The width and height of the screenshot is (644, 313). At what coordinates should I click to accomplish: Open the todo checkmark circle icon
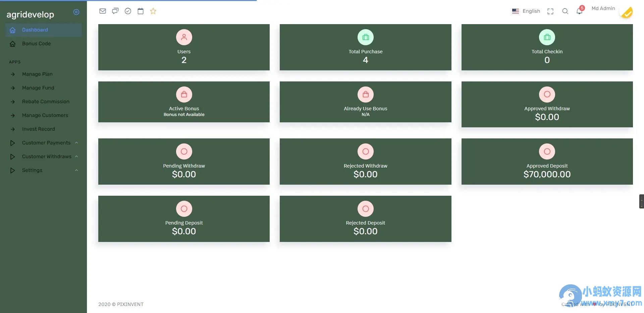pyautogui.click(x=128, y=11)
